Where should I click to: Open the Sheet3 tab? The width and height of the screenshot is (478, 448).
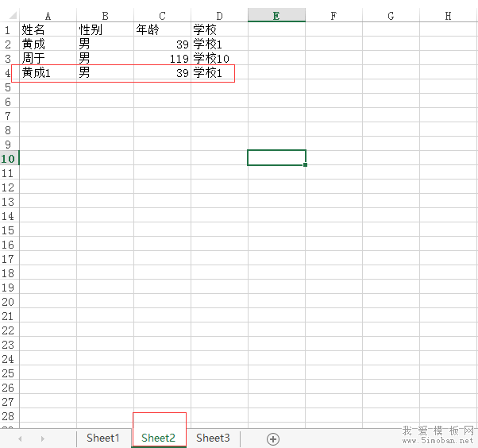[x=213, y=438]
